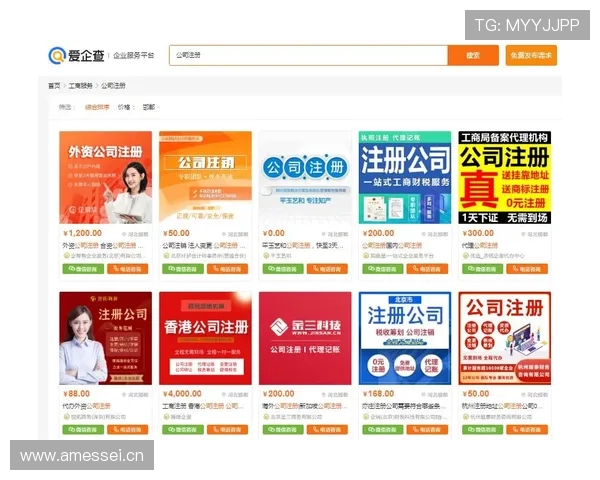The image size is (600, 480).
Task: Click the ¥88.00 price text
Action: point(77,394)
